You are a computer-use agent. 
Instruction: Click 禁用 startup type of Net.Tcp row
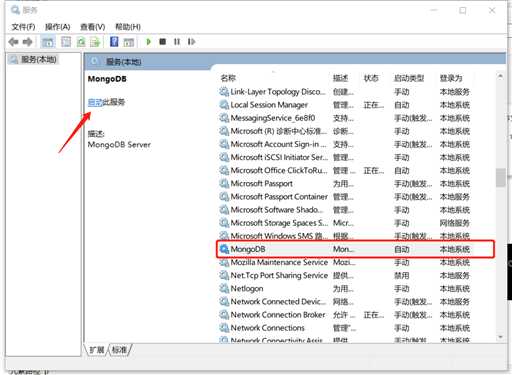(402, 275)
